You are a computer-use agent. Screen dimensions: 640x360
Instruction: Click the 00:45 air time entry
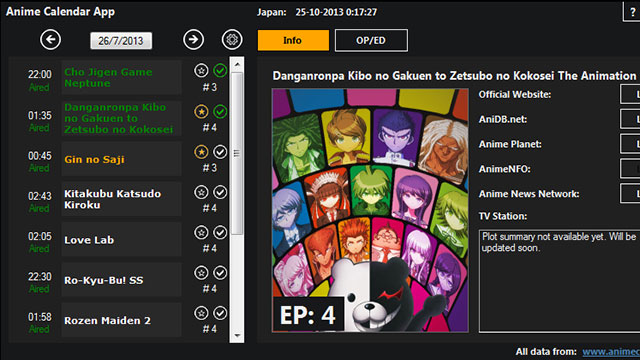point(40,156)
